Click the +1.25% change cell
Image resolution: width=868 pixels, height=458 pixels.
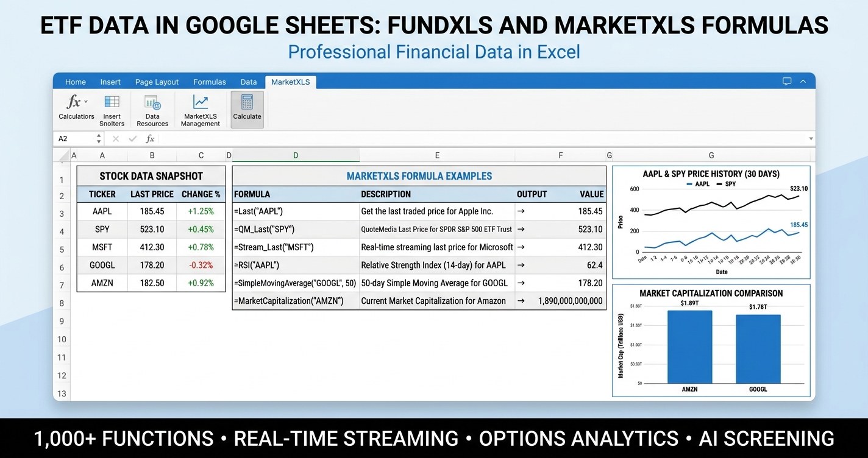click(201, 211)
